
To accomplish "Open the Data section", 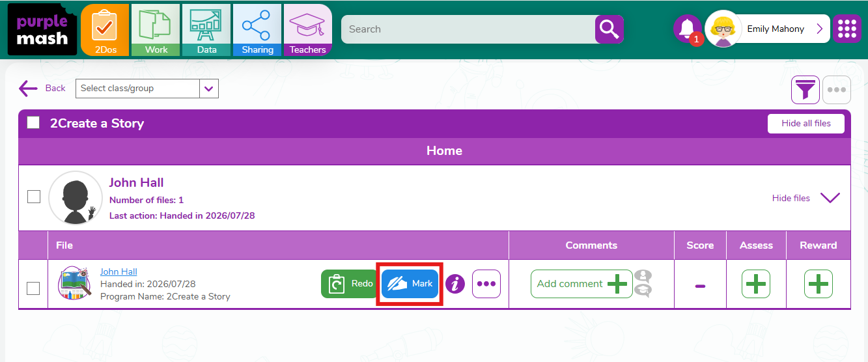I will (206, 30).
